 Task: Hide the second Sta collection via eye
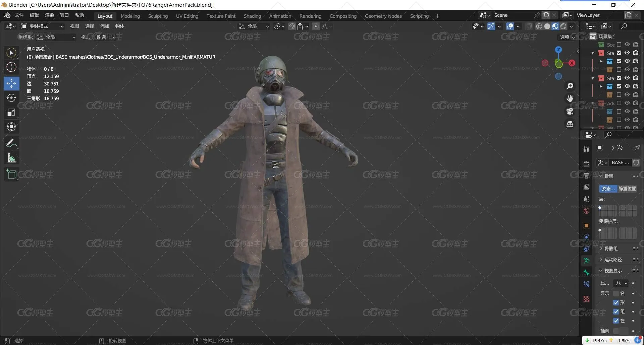click(627, 78)
